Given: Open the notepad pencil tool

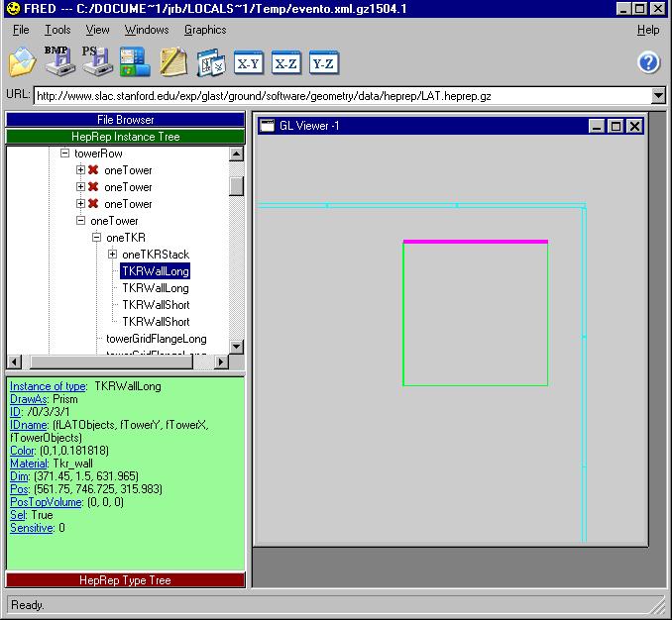Looking at the screenshot, I should click(x=173, y=62).
